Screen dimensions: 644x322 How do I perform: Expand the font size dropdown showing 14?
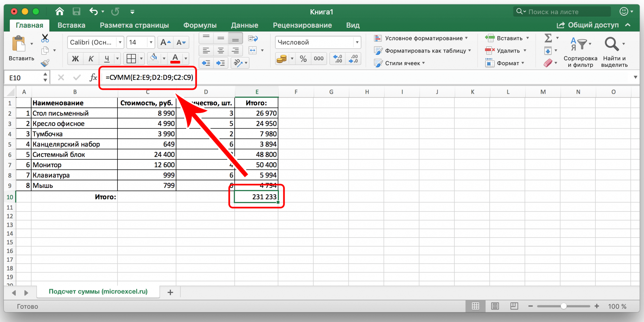tap(151, 42)
